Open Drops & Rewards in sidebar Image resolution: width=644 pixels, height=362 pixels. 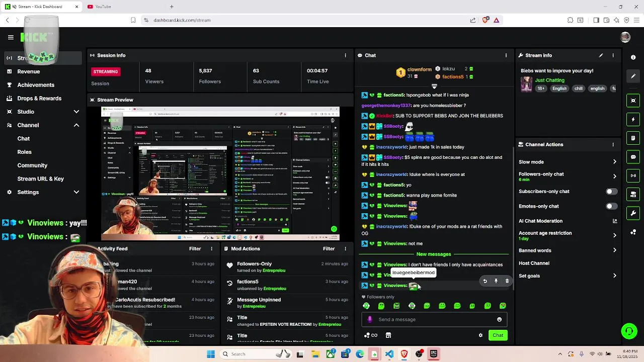coord(39,99)
